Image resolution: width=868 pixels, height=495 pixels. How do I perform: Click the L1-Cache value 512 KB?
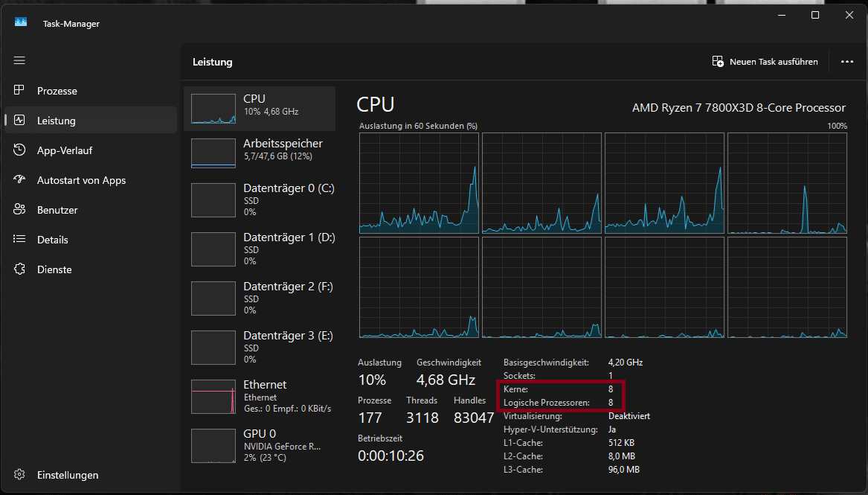621,442
